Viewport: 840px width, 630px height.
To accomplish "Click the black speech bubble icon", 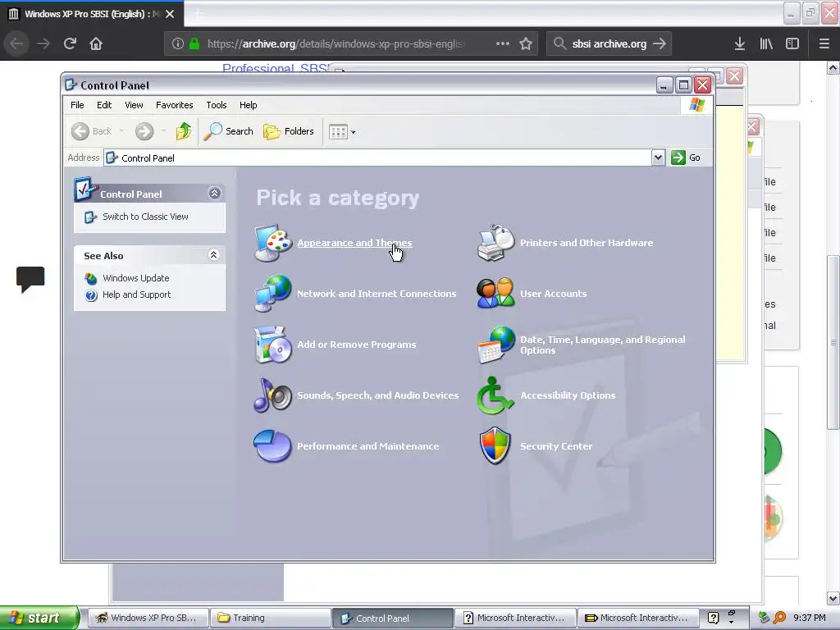I will (30, 279).
